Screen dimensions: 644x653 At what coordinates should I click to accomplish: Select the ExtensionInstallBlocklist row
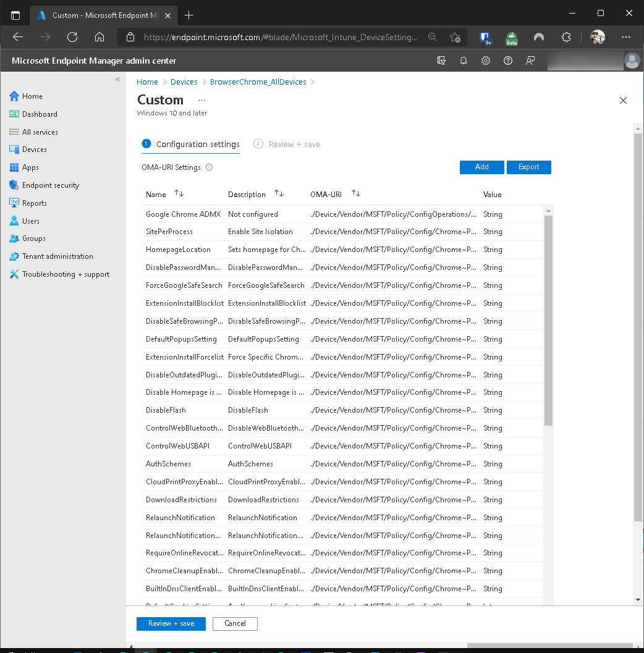coord(342,303)
